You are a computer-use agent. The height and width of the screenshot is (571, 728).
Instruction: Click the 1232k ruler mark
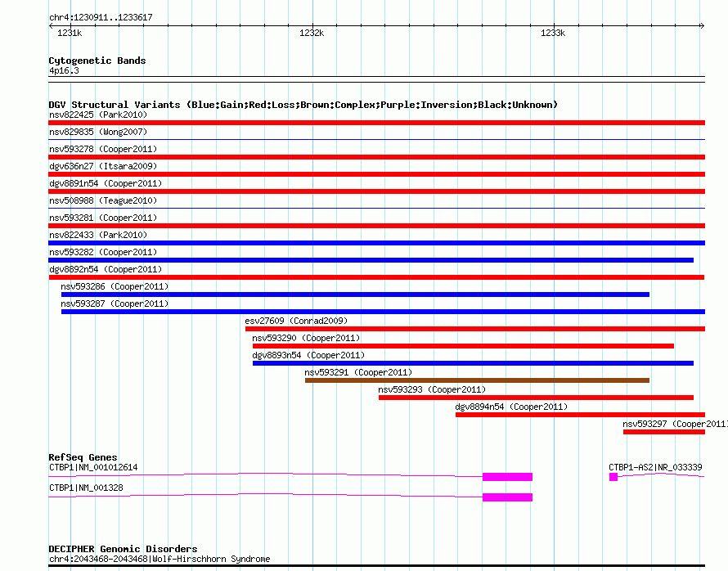(312, 33)
